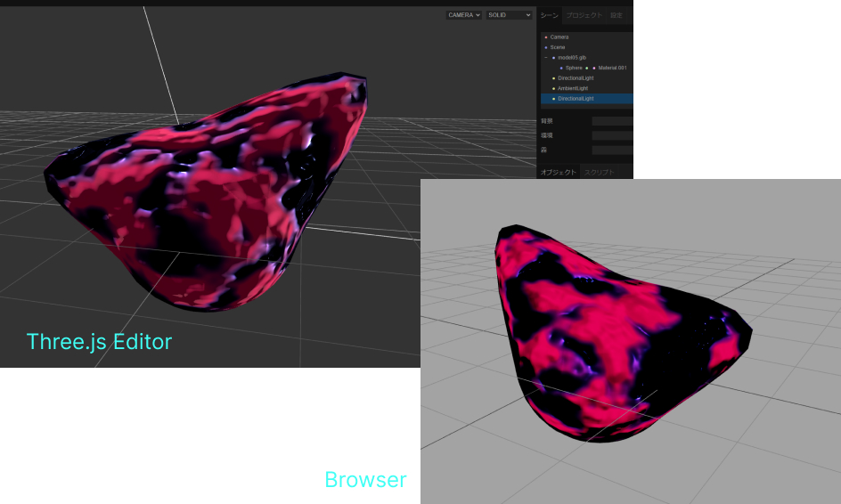
Task: Select Camera in the scene outliner
Action: tap(559, 37)
